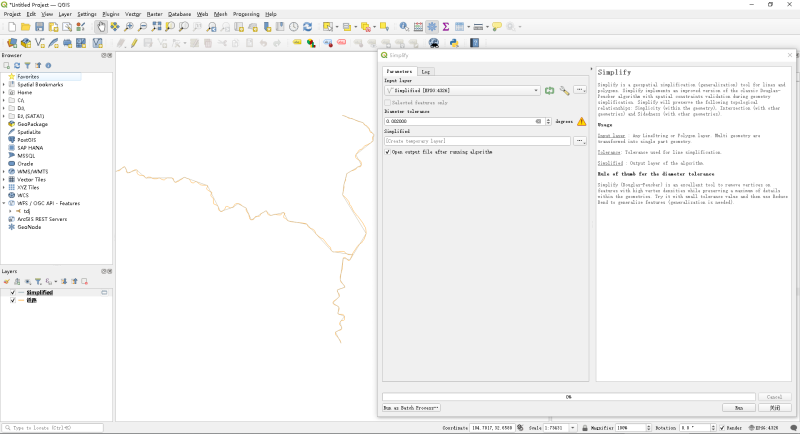The width and height of the screenshot is (800, 434).
Task: Adjust the Rotation spinner arrows
Action: [713, 428]
